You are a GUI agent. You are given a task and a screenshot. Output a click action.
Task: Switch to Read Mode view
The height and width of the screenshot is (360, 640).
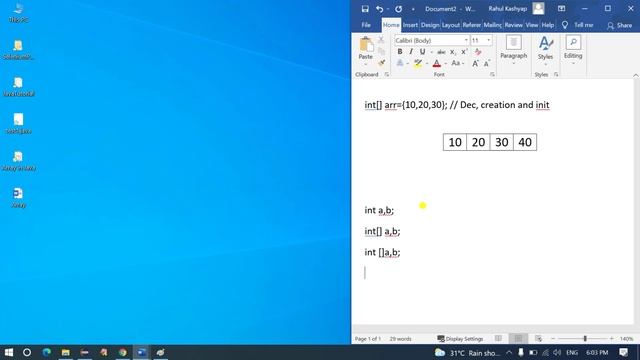(498, 339)
